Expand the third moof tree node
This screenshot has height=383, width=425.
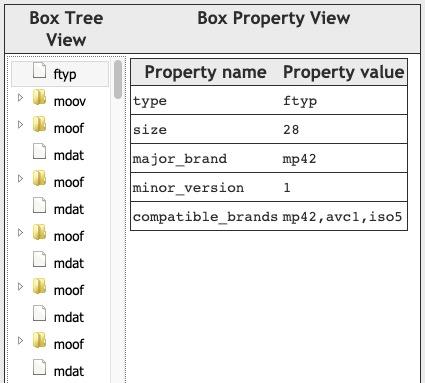(20, 233)
